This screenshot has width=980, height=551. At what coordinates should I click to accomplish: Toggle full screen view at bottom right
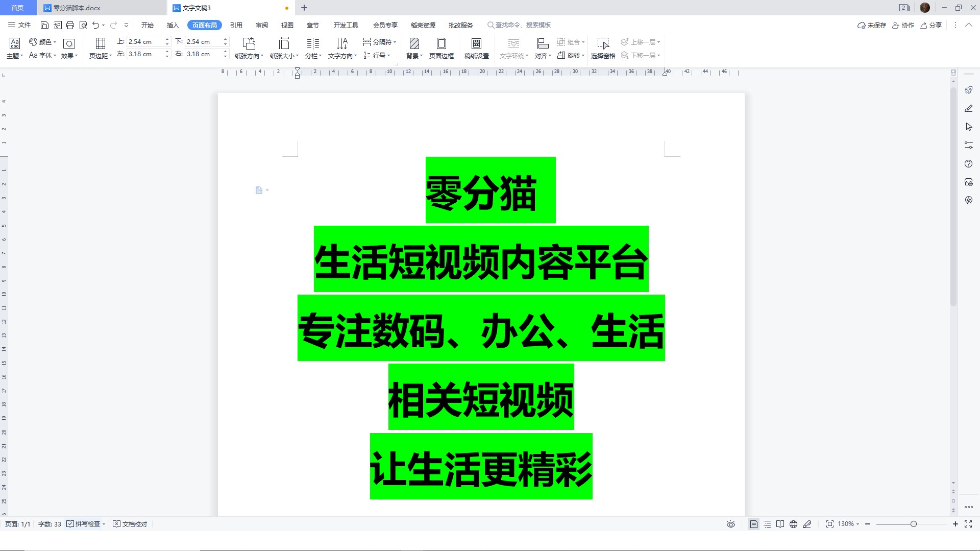969,524
